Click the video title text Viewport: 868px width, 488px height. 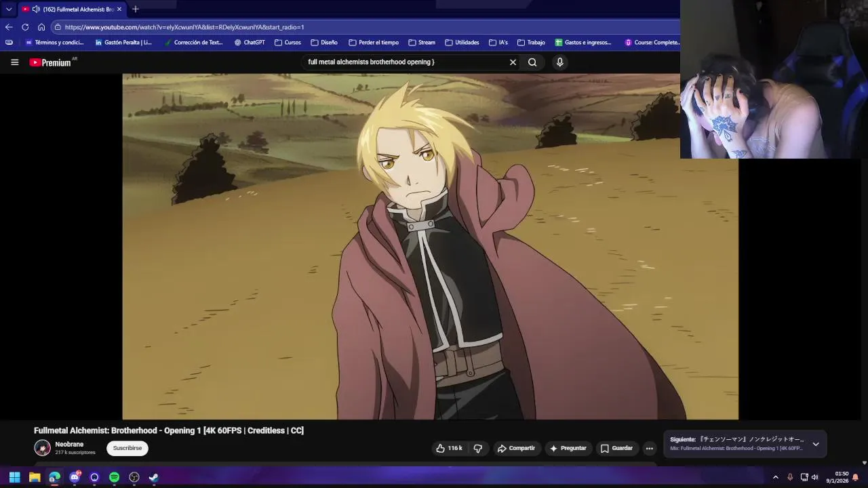(x=169, y=430)
